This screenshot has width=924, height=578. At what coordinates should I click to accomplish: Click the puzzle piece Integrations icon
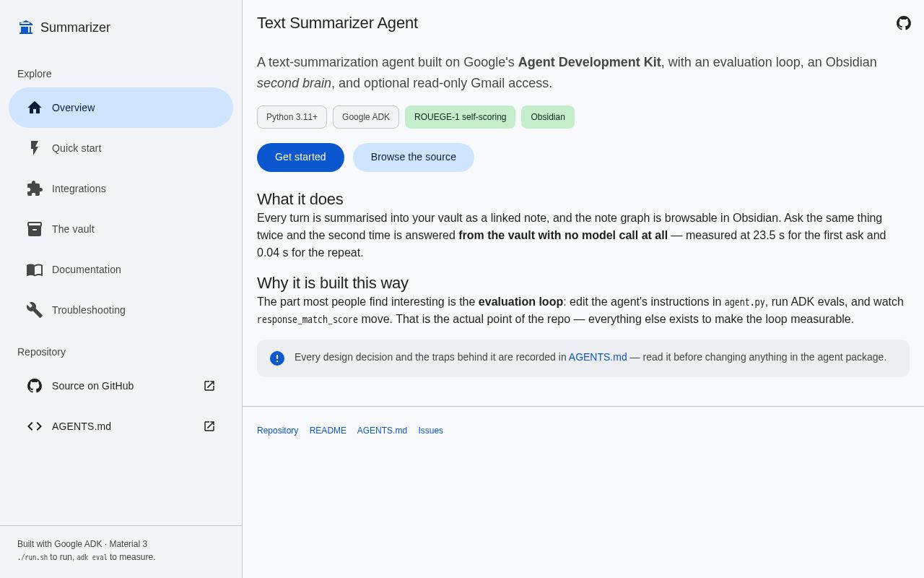[x=35, y=189]
